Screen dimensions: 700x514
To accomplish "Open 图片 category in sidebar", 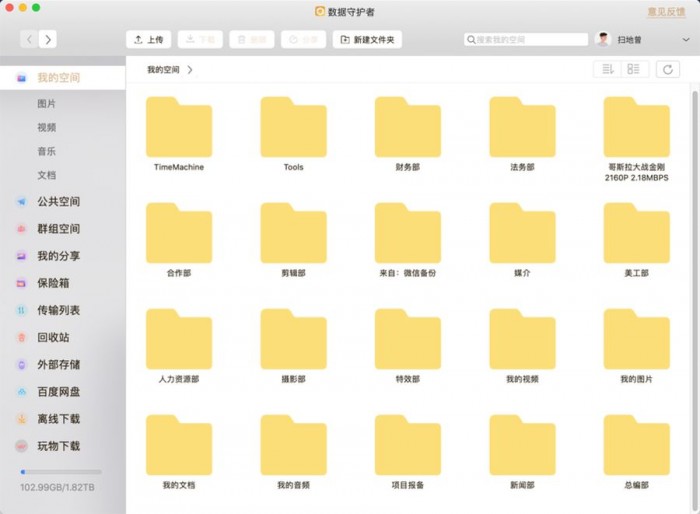I will tap(46, 104).
